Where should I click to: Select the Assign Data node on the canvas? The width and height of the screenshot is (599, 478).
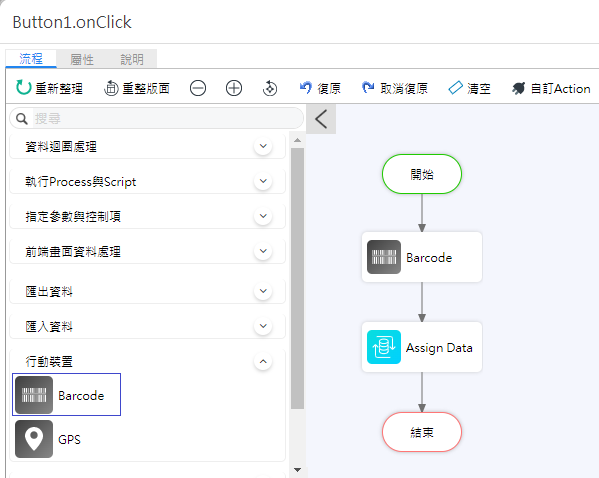(x=422, y=347)
